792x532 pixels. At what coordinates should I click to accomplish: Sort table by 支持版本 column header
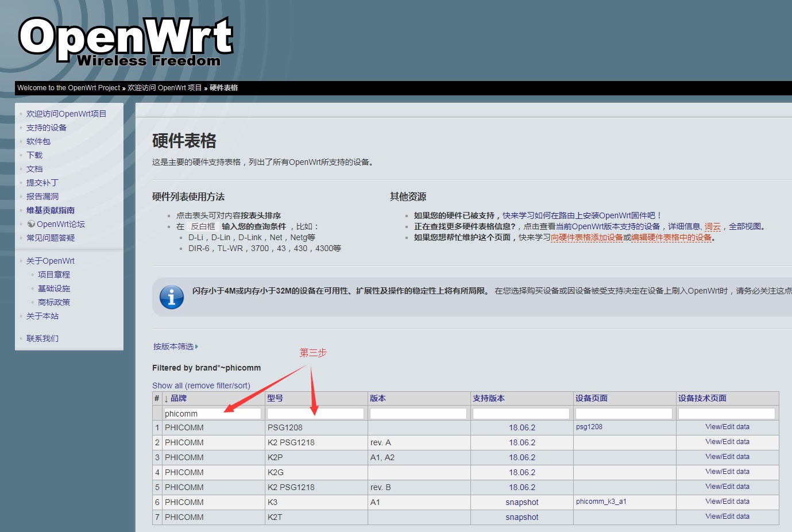tap(489, 398)
